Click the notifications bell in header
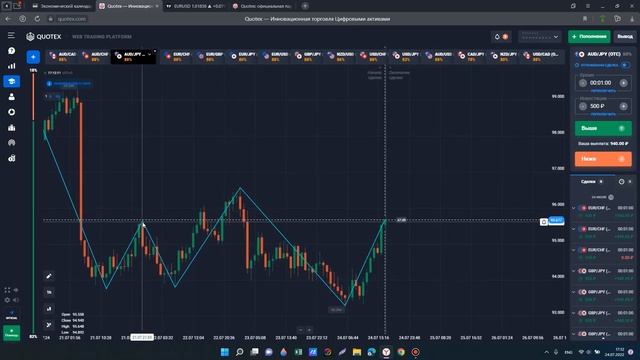This screenshot has width=640, height=360. click(x=497, y=37)
